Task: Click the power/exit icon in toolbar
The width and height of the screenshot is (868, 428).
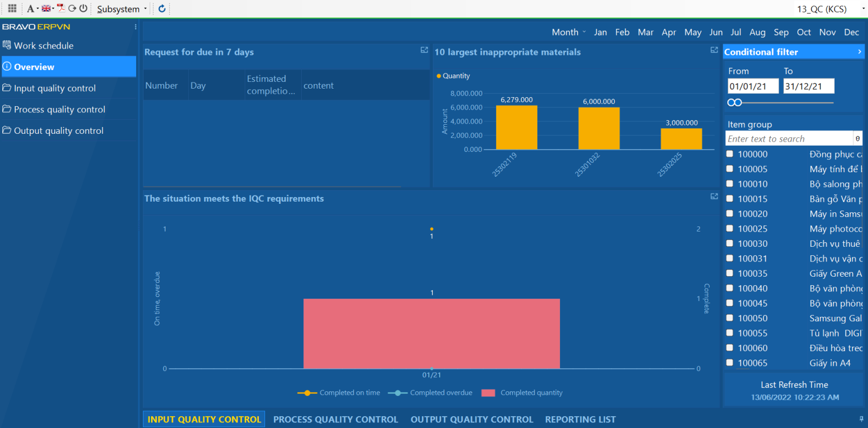Action: [83, 8]
